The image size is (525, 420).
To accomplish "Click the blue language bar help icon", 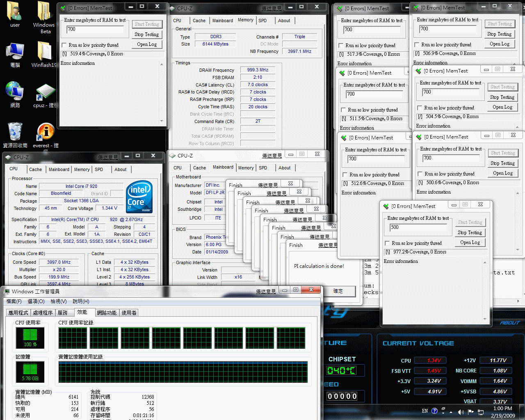I will (x=434, y=411).
